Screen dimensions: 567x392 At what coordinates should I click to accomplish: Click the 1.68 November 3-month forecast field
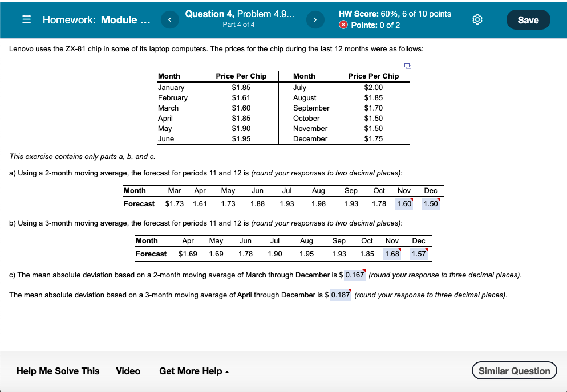(x=391, y=254)
